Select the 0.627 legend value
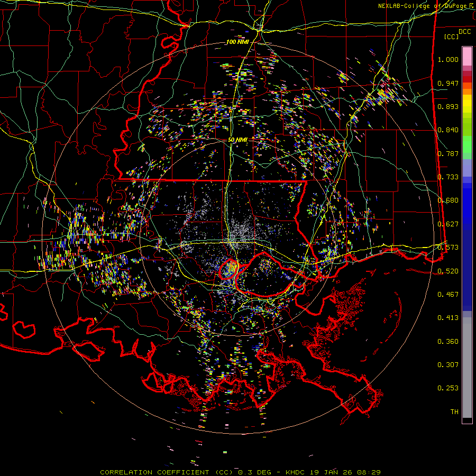Screen dimensions: 476x476 (448, 224)
